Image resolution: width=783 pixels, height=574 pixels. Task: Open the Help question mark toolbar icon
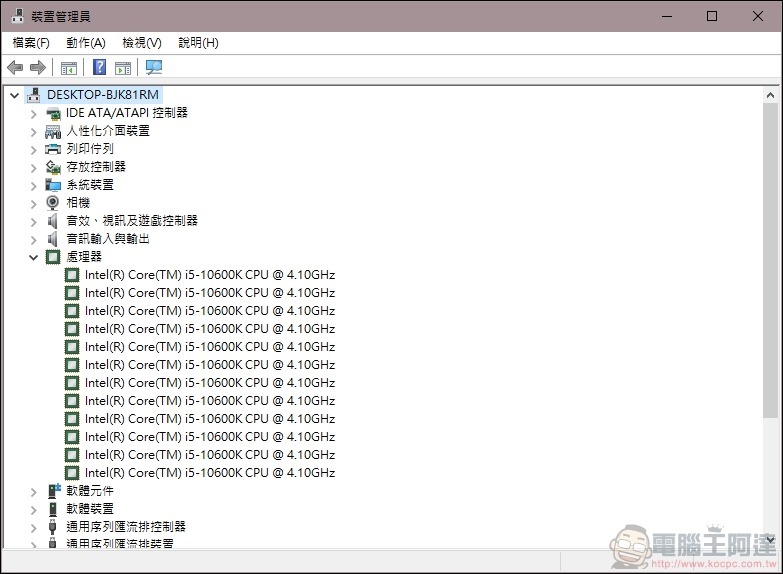pyautogui.click(x=99, y=67)
